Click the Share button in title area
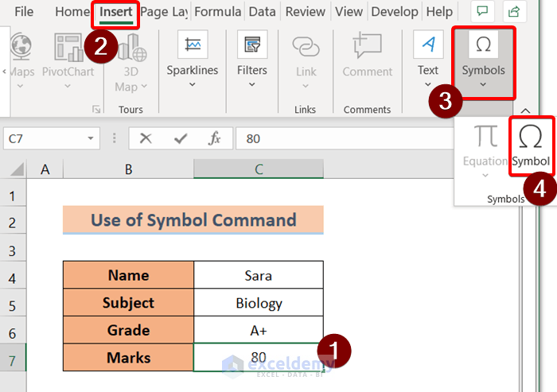557x392 pixels. pos(516,12)
